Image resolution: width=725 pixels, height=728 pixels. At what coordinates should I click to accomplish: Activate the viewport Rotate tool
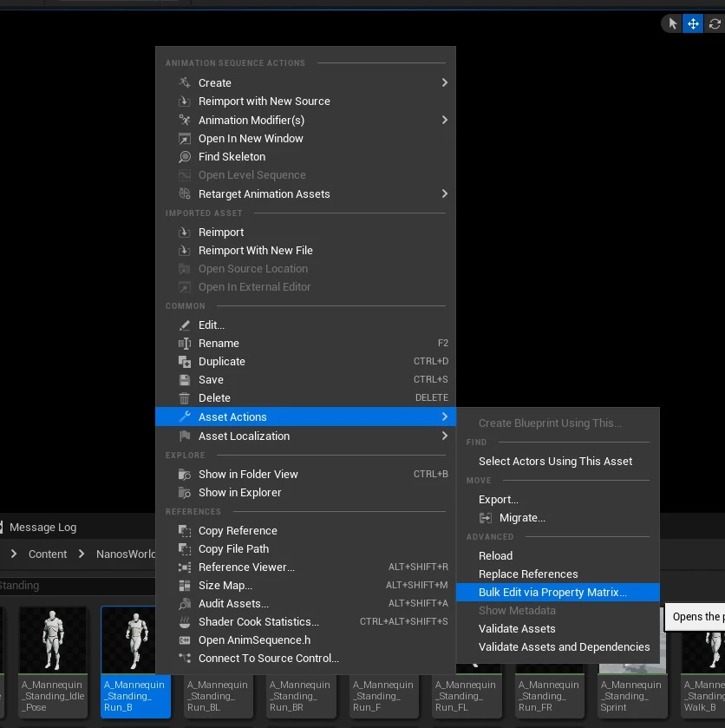tap(715, 23)
